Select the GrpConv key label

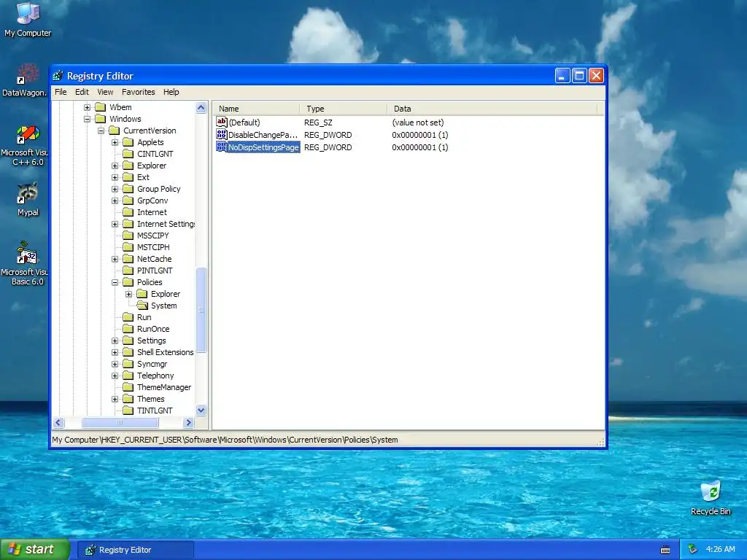point(152,200)
